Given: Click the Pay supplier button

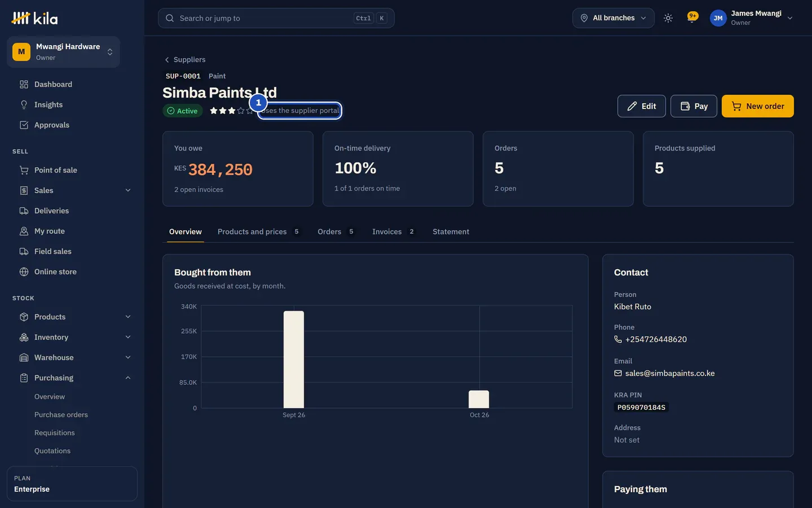Looking at the screenshot, I should pyautogui.click(x=694, y=106).
